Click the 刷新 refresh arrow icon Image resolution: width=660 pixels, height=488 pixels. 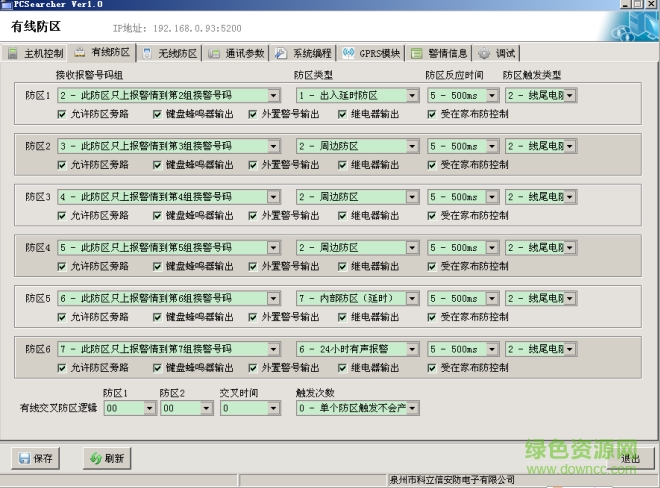(95, 458)
